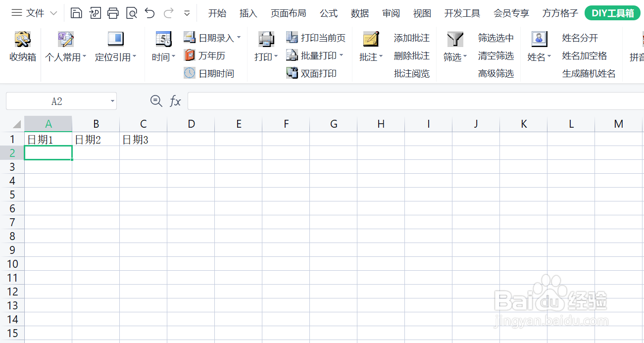The height and width of the screenshot is (343, 644).
Task: Click the zoom magnifier beside formula bar
Action: pyautogui.click(x=156, y=101)
